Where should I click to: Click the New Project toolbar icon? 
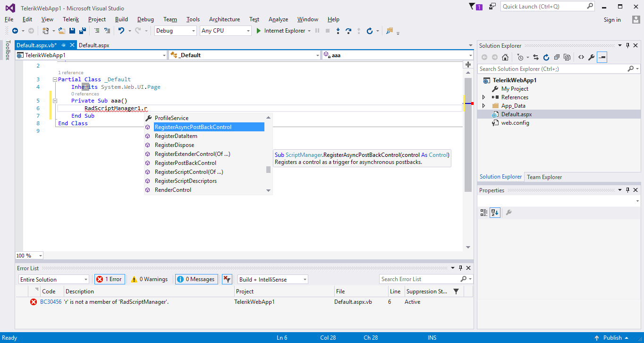click(x=46, y=31)
